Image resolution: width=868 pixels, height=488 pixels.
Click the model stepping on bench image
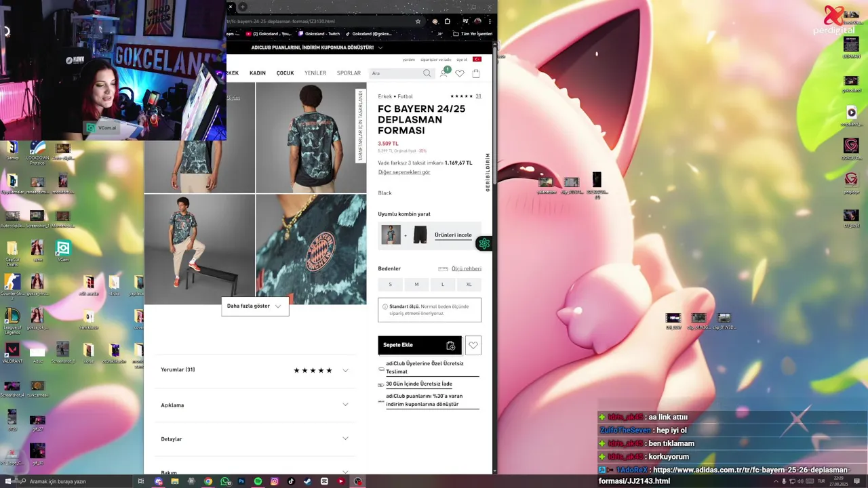pyautogui.click(x=199, y=249)
